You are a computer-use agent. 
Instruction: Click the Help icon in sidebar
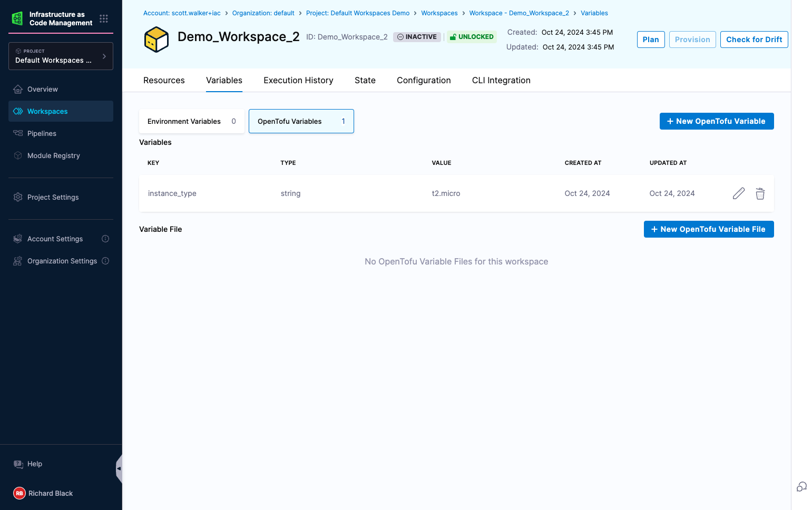coord(18,464)
